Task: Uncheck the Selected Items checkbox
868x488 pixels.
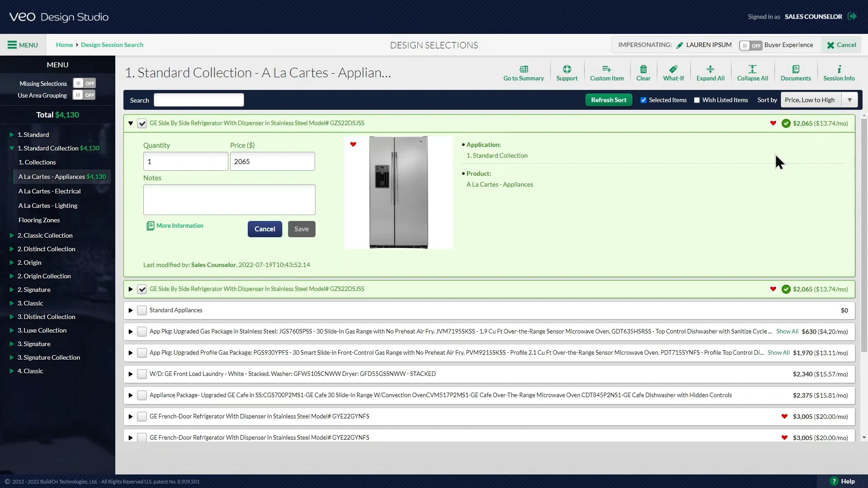Action: (643, 100)
